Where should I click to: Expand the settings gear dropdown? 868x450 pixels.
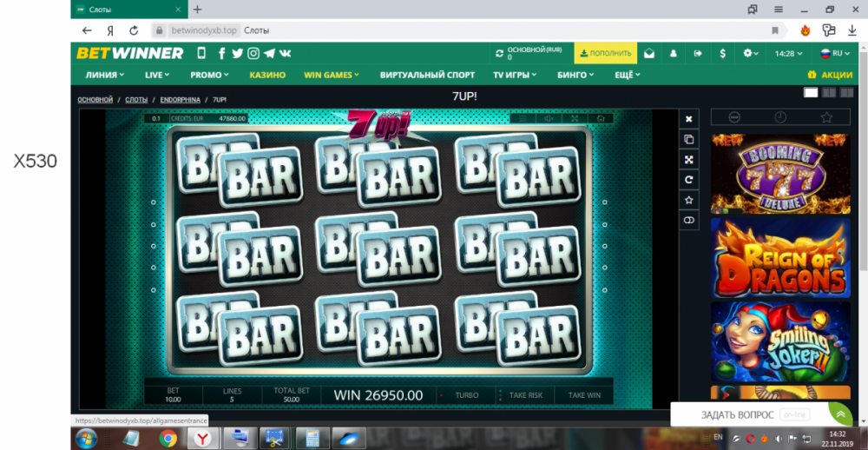pos(751,53)
